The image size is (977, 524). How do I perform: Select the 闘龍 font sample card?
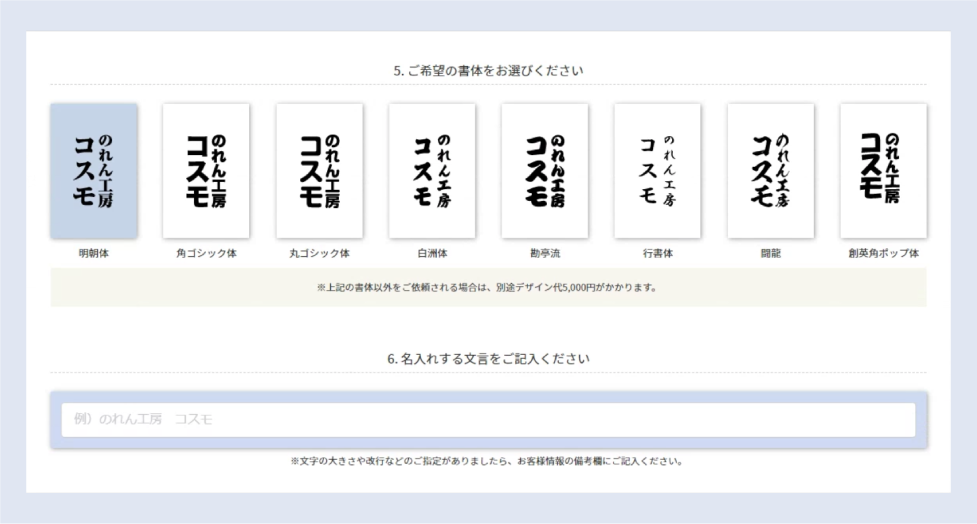tap(771, 171)
